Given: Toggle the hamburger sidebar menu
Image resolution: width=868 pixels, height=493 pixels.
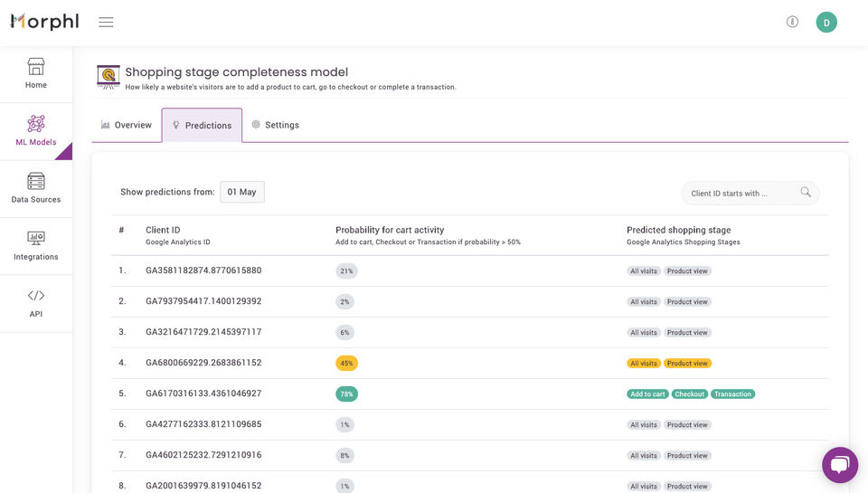Looking at the screenshot, I should [106, 22].
